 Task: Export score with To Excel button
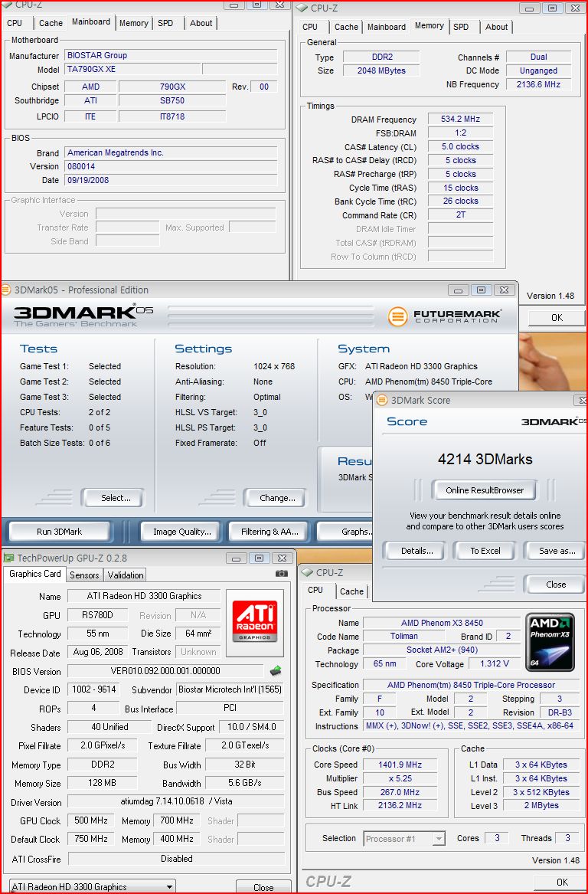pyautogui.click(x=485, y=551)
